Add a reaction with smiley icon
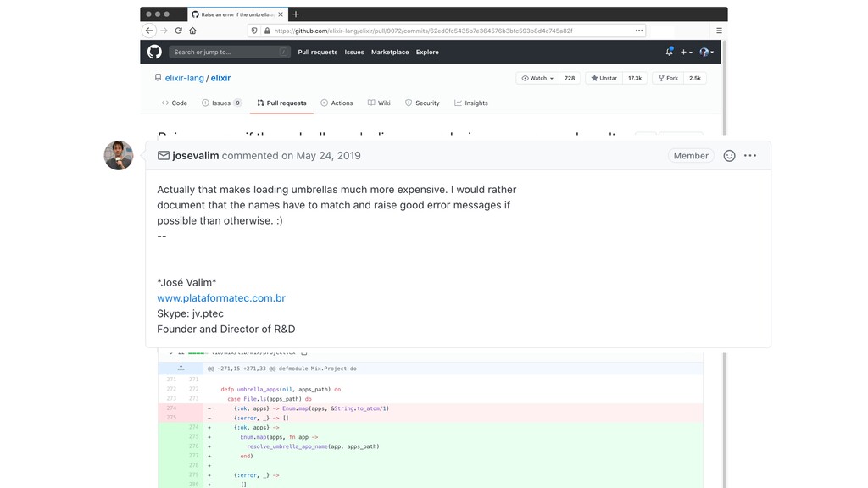Viewport: 868px width, 488px height. 730,156
